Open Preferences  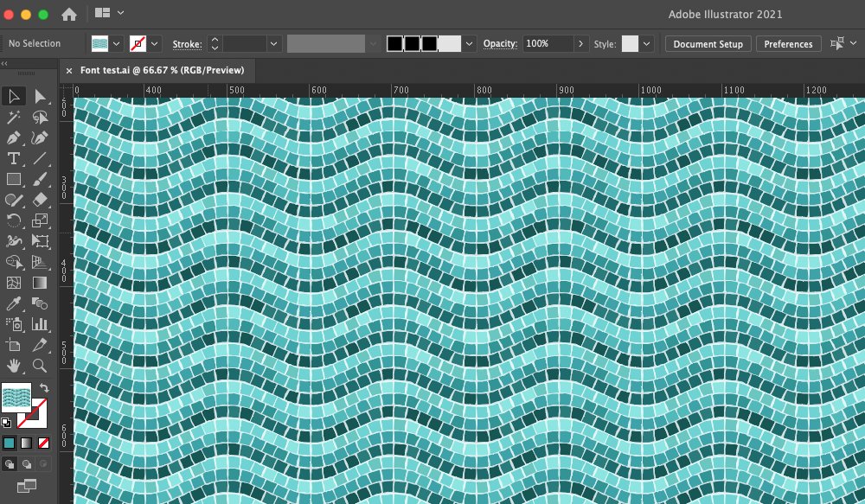click(788, 43)
